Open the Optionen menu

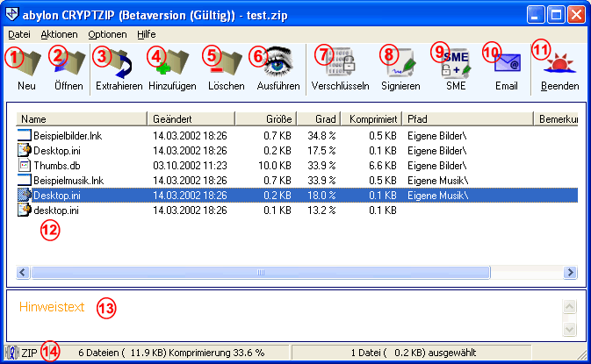point(107,34)
